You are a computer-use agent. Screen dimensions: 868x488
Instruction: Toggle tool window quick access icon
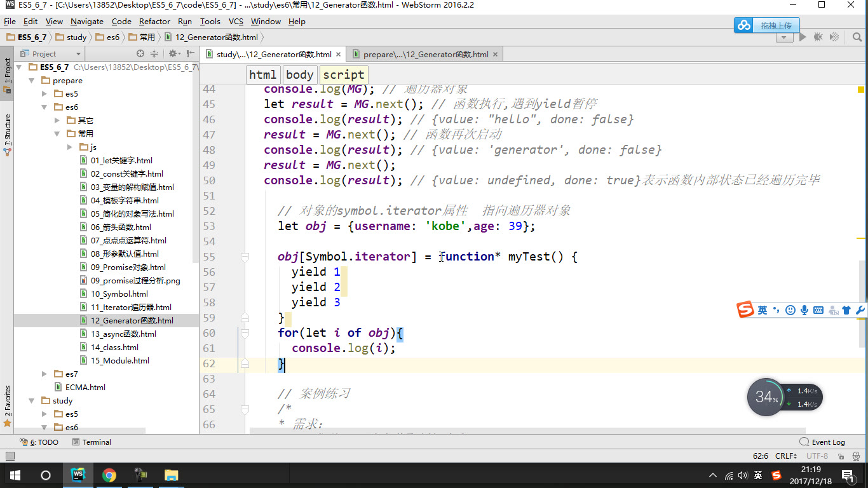coord(9,456)
